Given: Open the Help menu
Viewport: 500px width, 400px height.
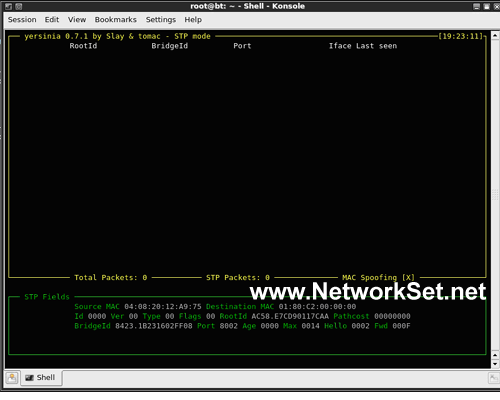Looking at the screenshot, I should tap(193, 20).
